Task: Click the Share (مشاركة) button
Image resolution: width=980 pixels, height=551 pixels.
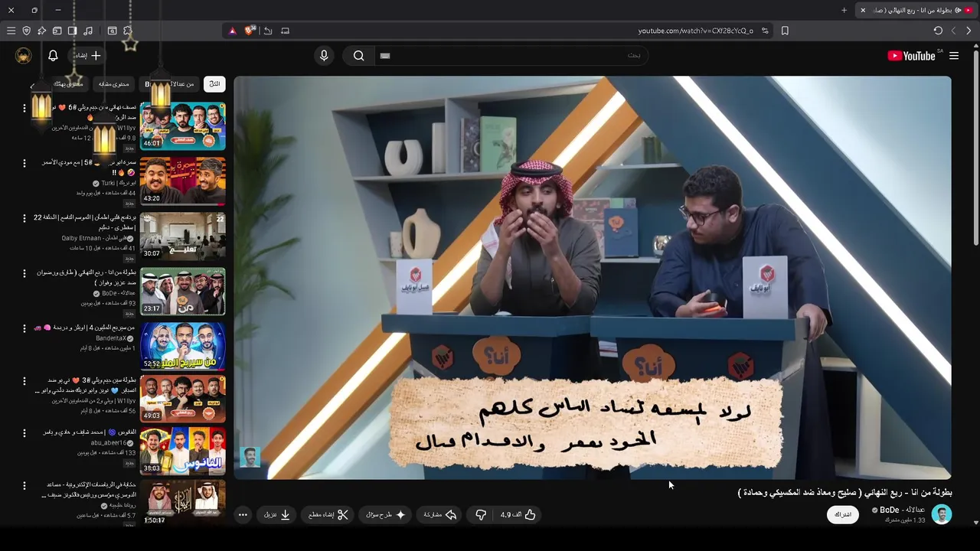Action: pyautogui.click(x=440, y=515)
